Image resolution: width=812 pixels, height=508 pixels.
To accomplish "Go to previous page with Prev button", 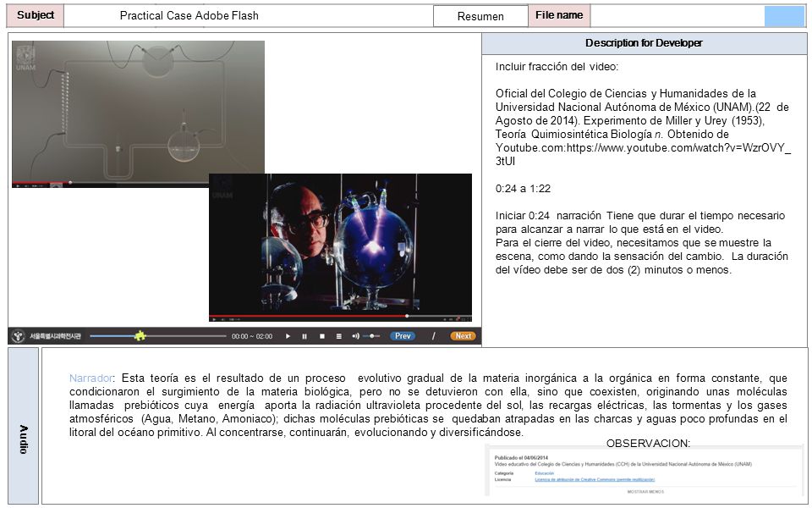I will point(403,336).
